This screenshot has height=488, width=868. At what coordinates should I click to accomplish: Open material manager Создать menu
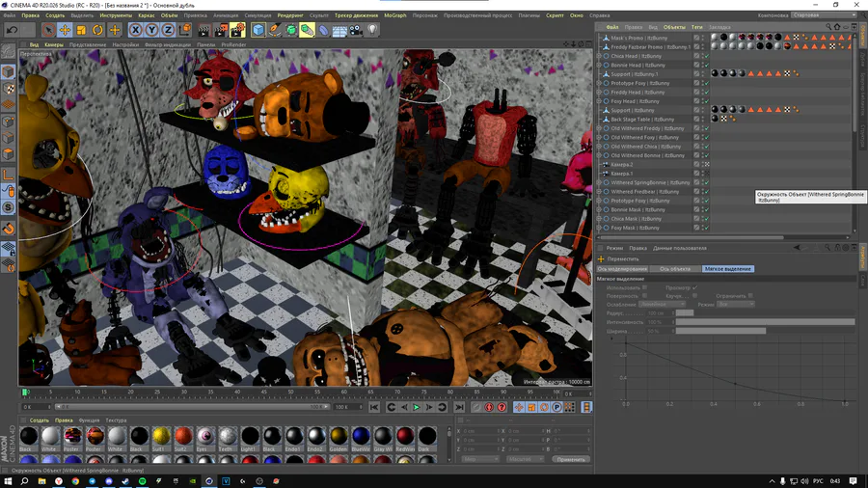(40, 420)
